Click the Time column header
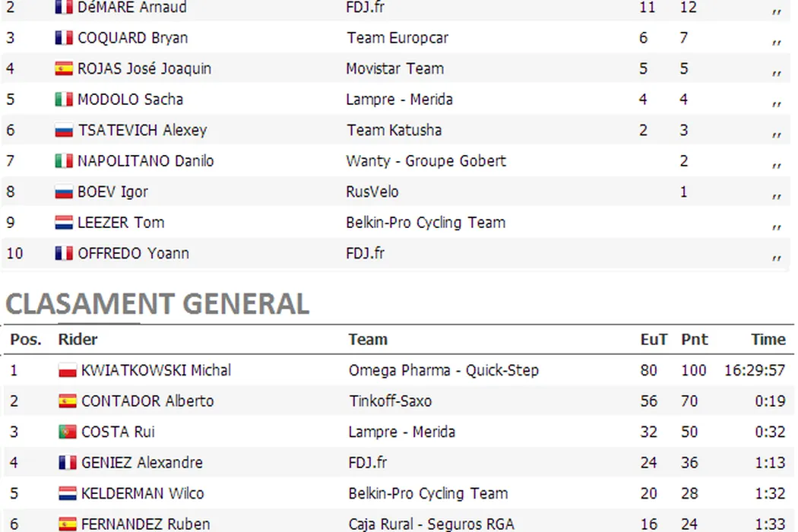Image resolution: width=798 pixels, height=532 pixels. click(x=768, y=340)
